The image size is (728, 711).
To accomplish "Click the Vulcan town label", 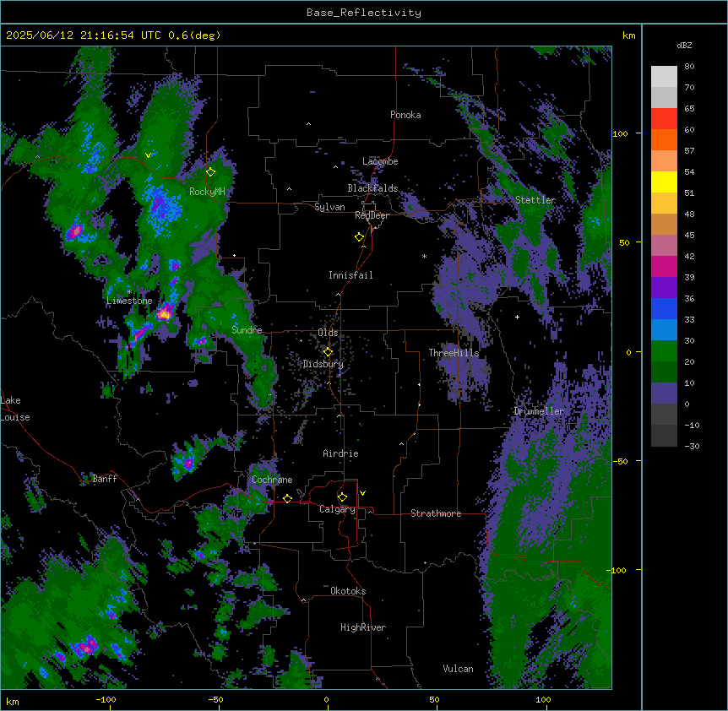I will (458, 669).
